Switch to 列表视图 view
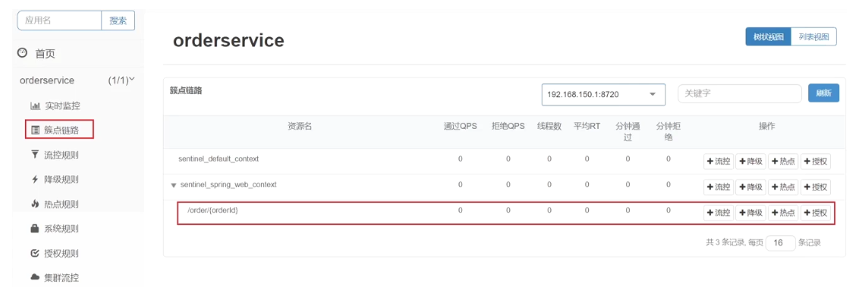The image size is (868, 294). tap(813, 37)
